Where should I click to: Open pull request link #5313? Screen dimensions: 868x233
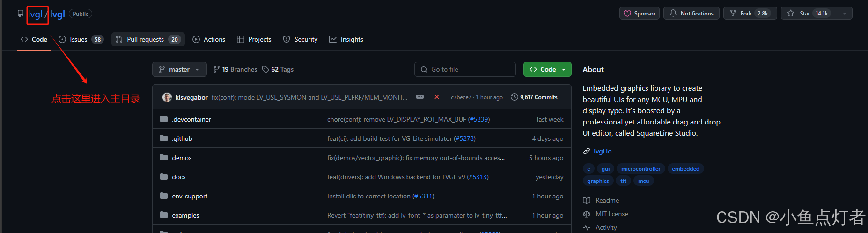point(478,177)
